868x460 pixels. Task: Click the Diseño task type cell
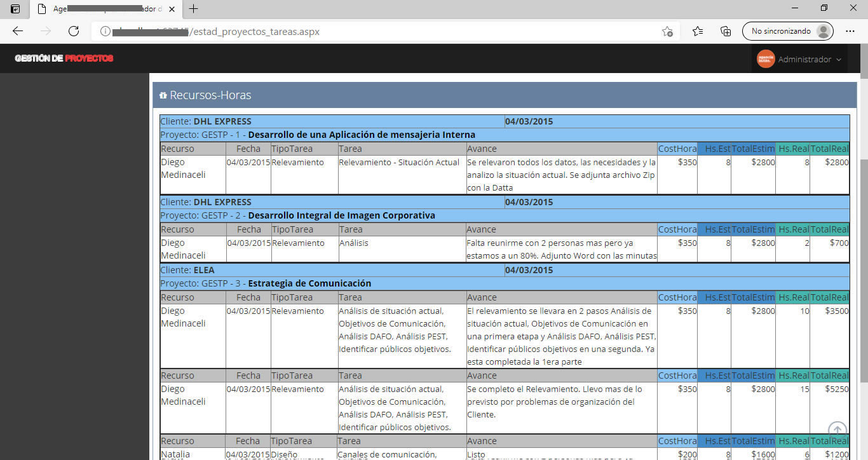[x=304, y=454]
